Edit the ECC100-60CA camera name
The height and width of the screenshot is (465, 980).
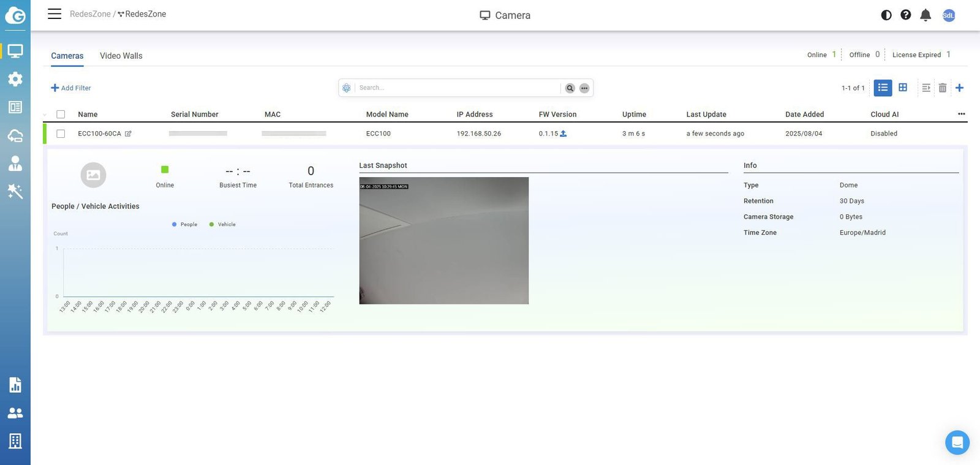[x=128, y=134]
